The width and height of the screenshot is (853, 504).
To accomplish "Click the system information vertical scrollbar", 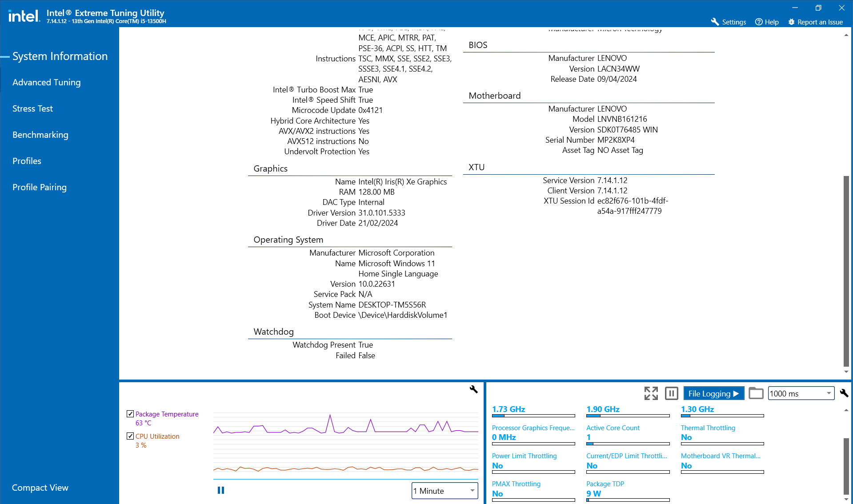I will coord(846,271).
